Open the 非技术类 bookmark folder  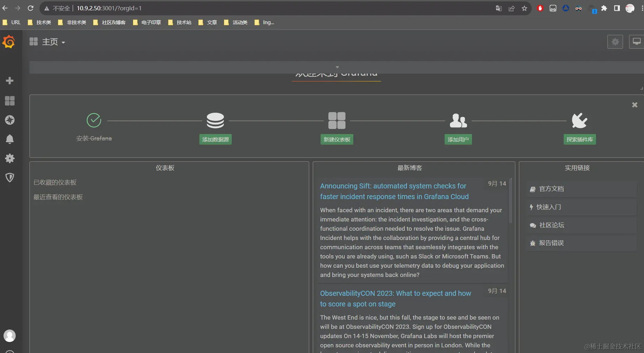(x=72, y=22)
